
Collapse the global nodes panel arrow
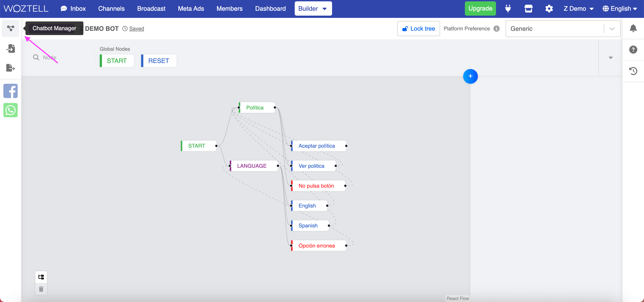tap(610, 58)
